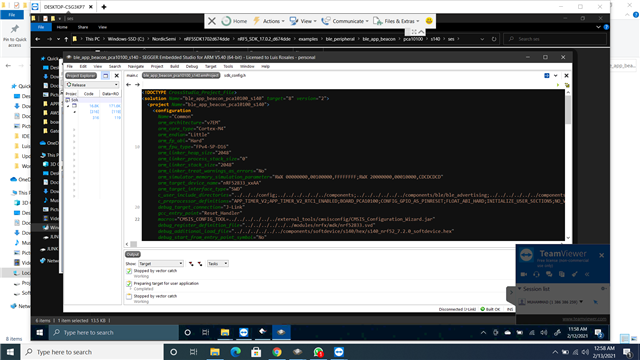Open the Tools menu in SEGGER Embedded Studio
This screenshot has height=360, width=640.
coord(228,66)
